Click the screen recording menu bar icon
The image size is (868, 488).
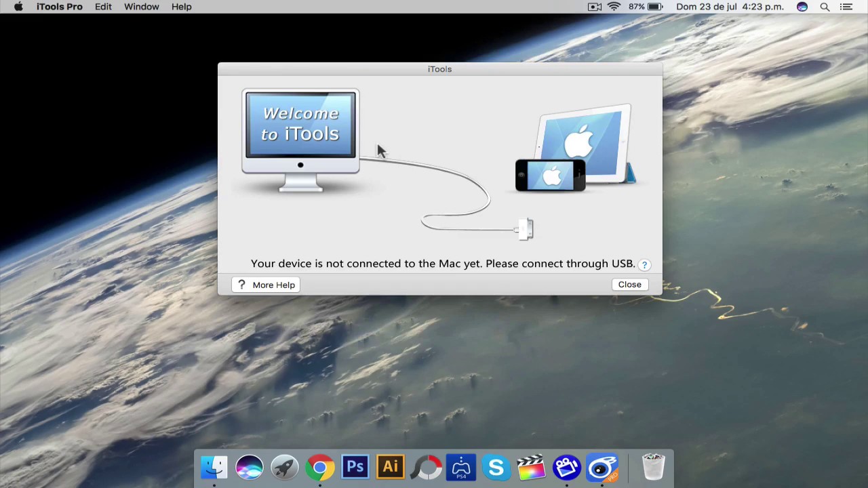pos(595,7)
